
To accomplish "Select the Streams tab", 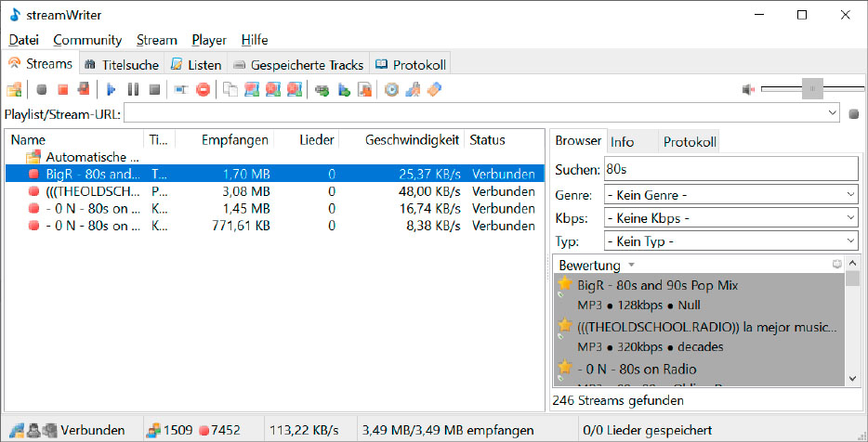I will pyautogui.click(x=40, y=64).
